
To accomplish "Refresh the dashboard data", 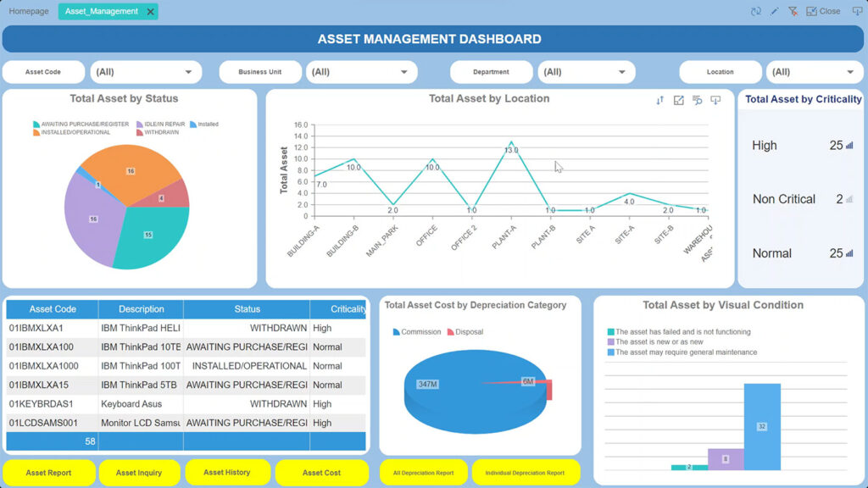I will 756,11.
